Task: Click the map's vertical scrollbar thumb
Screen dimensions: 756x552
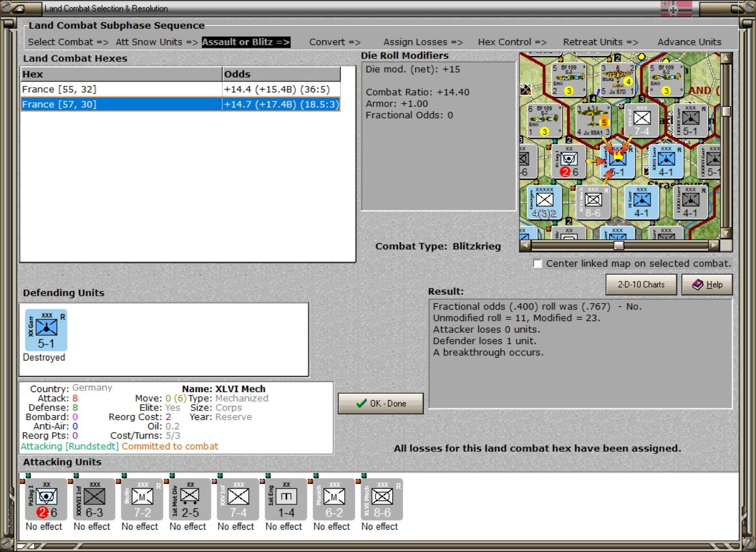Action: click(x=726, y=111)
